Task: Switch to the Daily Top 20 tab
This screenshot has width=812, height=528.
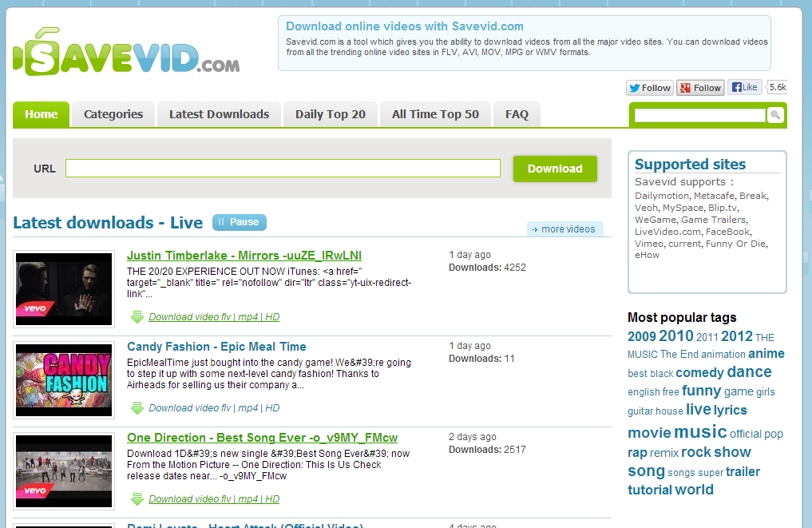Action: click(330, 114)
